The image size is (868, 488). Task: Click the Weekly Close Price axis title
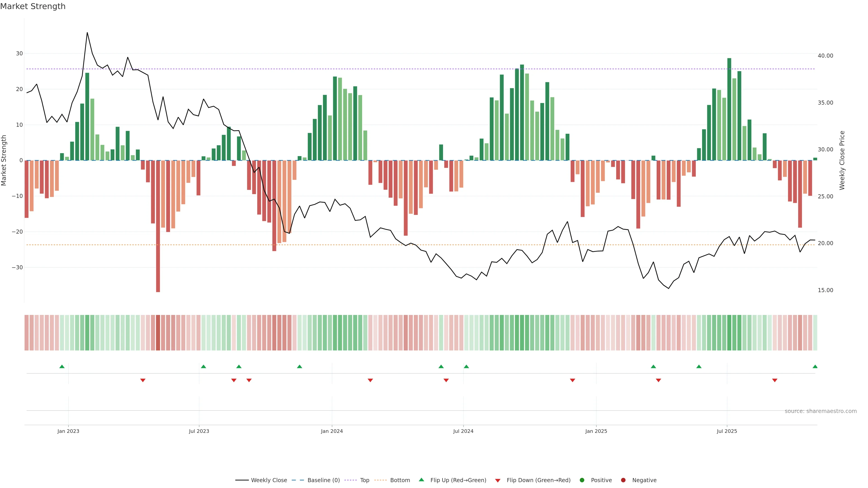(x=842, y=160)
